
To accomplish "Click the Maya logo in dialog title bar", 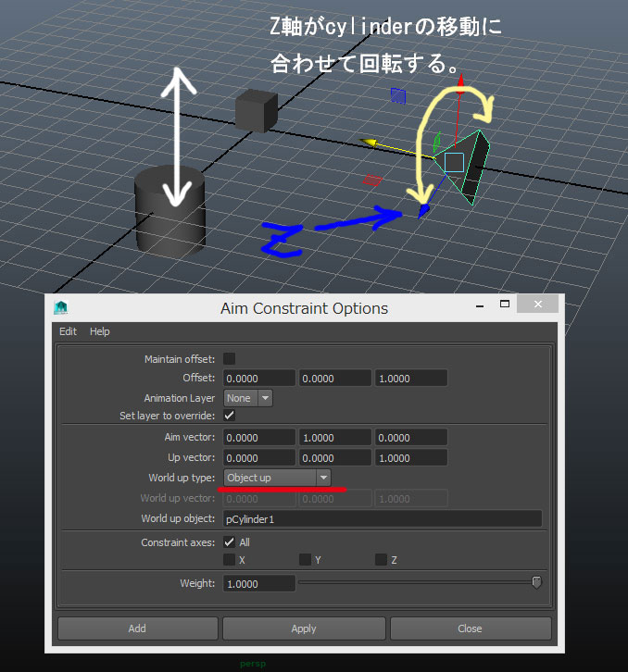I will coord(61,307).
